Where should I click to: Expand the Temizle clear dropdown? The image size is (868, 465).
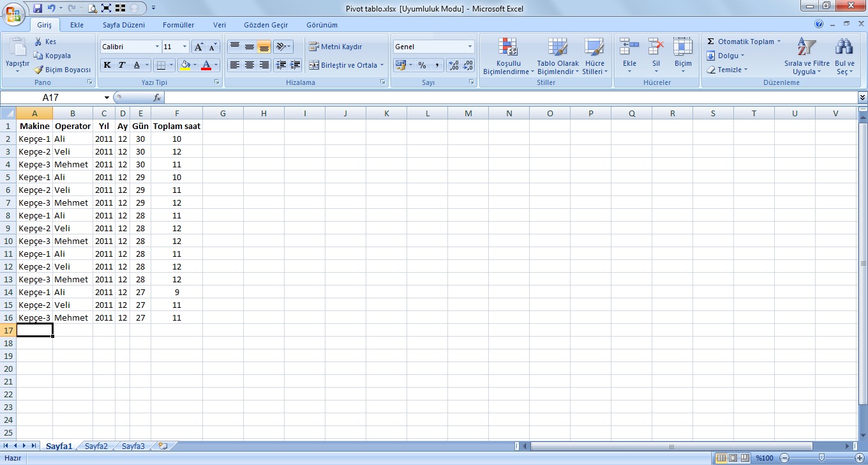click(x=745, y=70)
